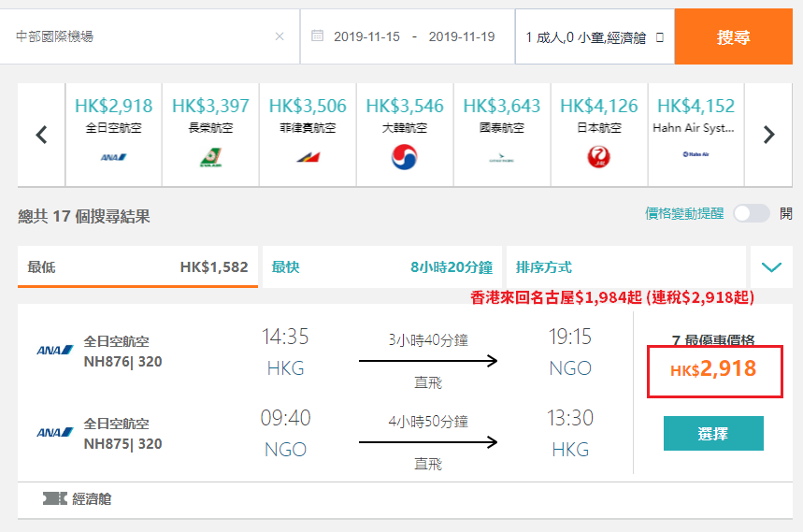803x532 pixels.
Task: Open the passengers and cabin class dropdown
Action: click(x=595, y=36)
